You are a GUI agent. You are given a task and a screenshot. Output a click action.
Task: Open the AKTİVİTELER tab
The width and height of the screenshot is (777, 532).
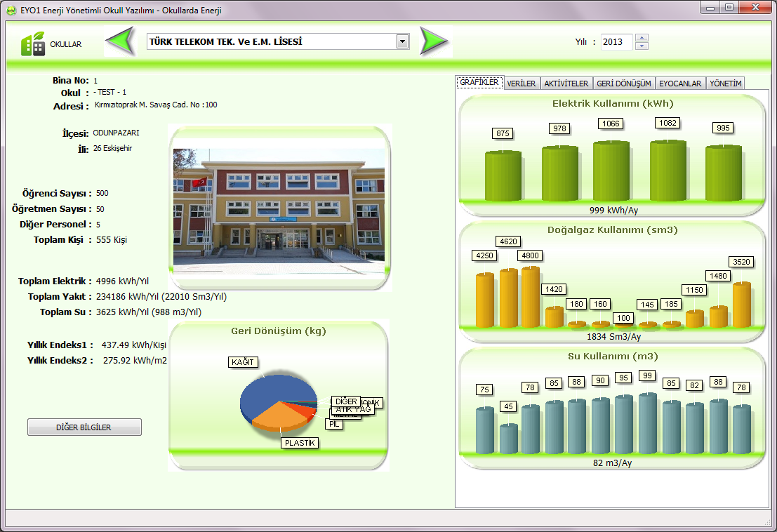(566, 84)
